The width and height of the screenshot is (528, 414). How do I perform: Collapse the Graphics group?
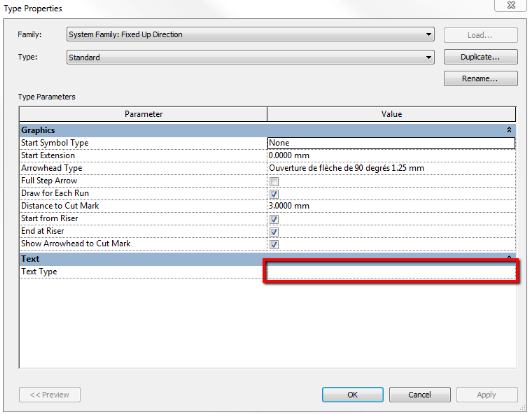tap(509, 130)
